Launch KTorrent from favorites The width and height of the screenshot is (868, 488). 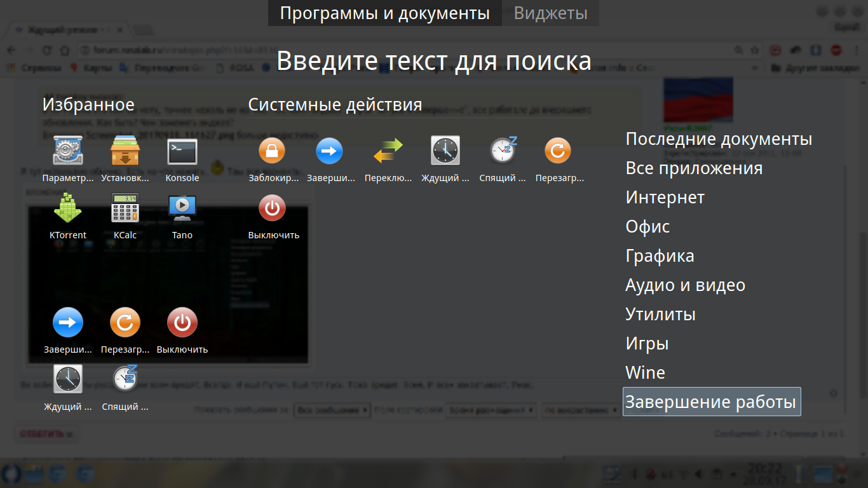coord(68,208)
